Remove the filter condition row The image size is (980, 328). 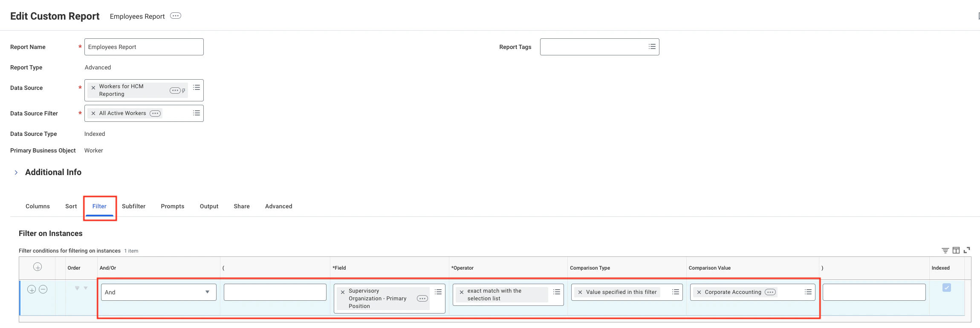point(43,290)
